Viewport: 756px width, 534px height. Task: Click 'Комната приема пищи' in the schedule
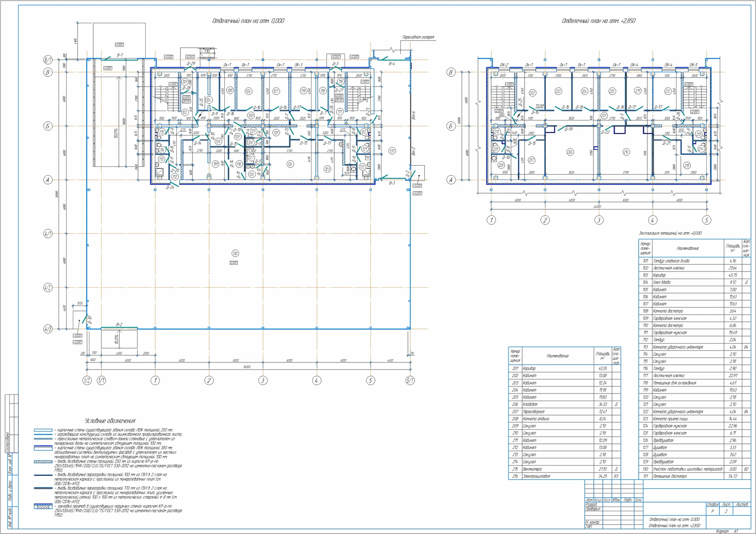[670, 419]
